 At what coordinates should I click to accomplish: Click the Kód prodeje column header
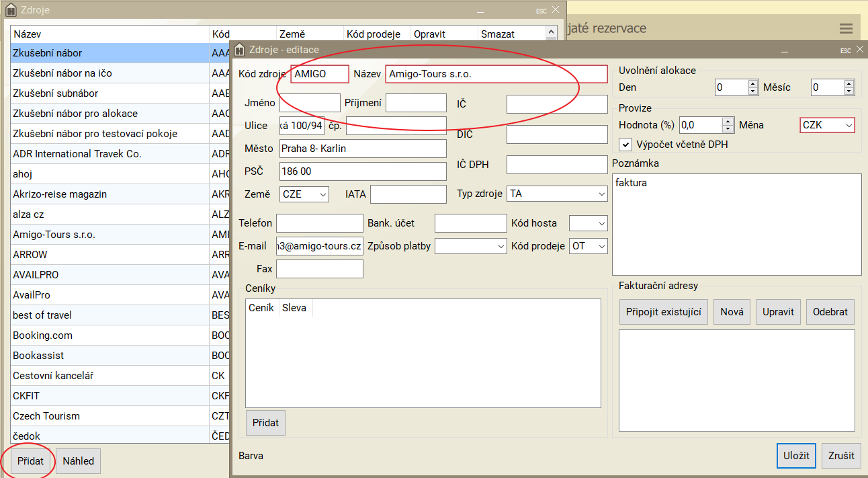[377, 34]
